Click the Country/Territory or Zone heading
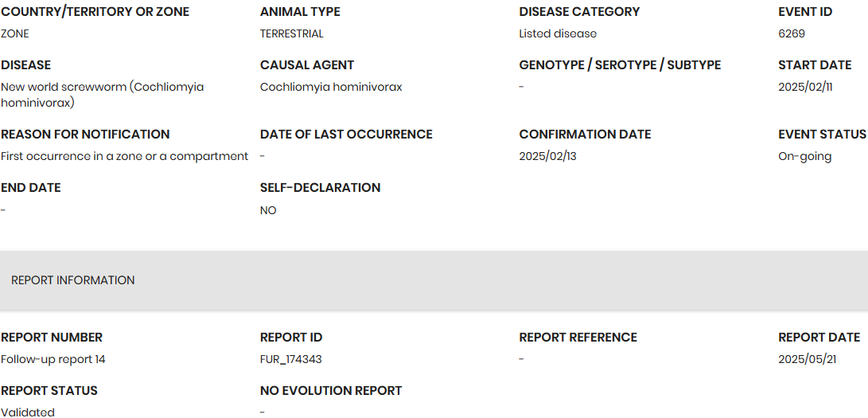The height and width of the screenshot is (418, 868). [95, 12]
